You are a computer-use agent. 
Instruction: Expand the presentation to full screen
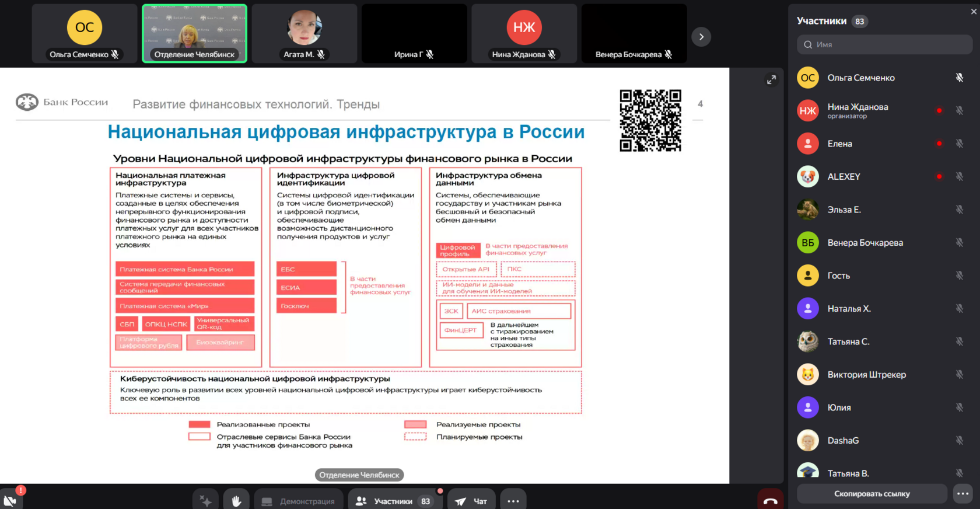click(x=771, y=80)
